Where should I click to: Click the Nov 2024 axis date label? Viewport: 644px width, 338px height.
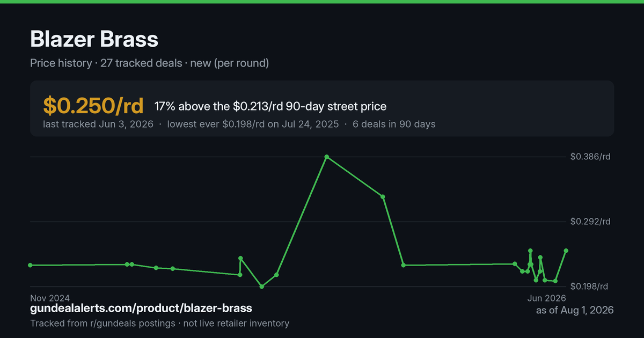click(x=50, y=297)
